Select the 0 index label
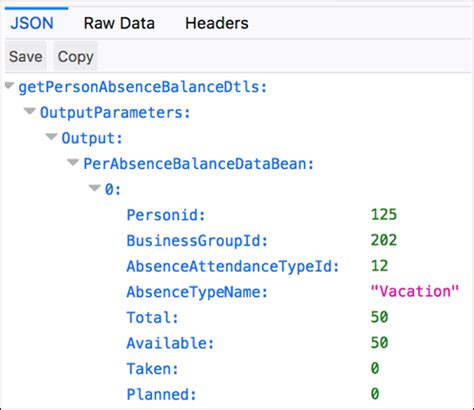Screen dimensions: 474x410 click(113, 190)
